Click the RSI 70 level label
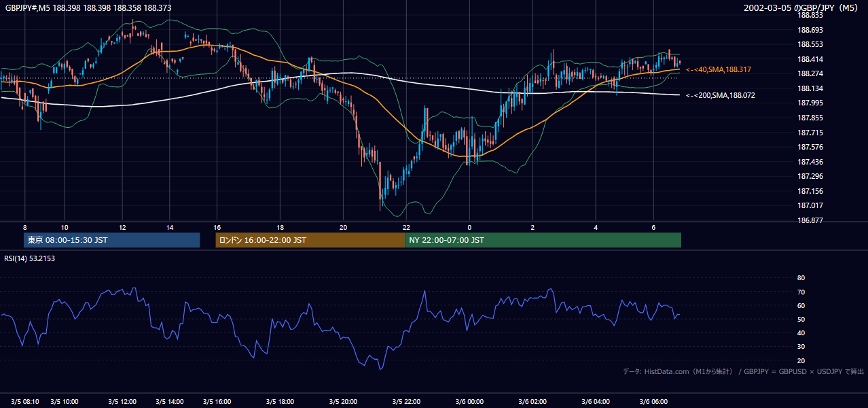The image size is (868, 408). pos(801,292)
